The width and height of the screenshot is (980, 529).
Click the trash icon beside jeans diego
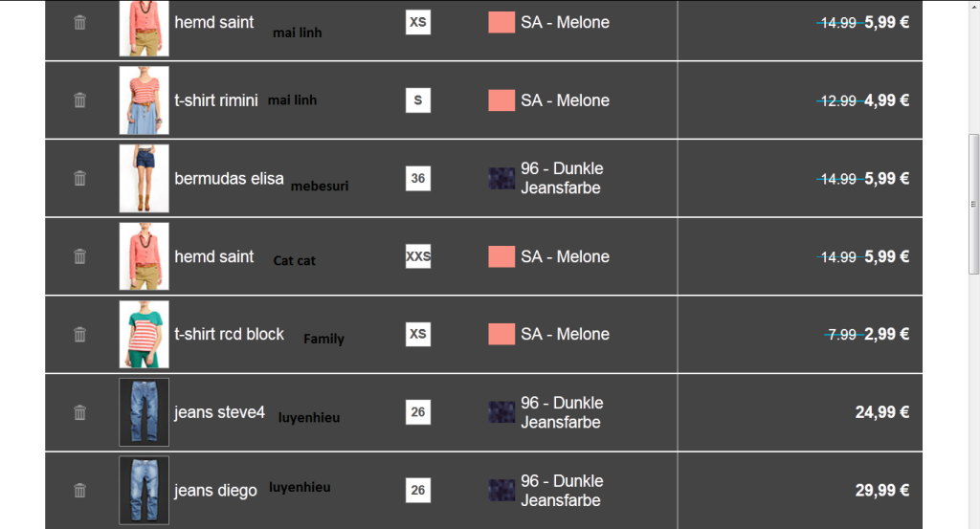tap(79, 490)
